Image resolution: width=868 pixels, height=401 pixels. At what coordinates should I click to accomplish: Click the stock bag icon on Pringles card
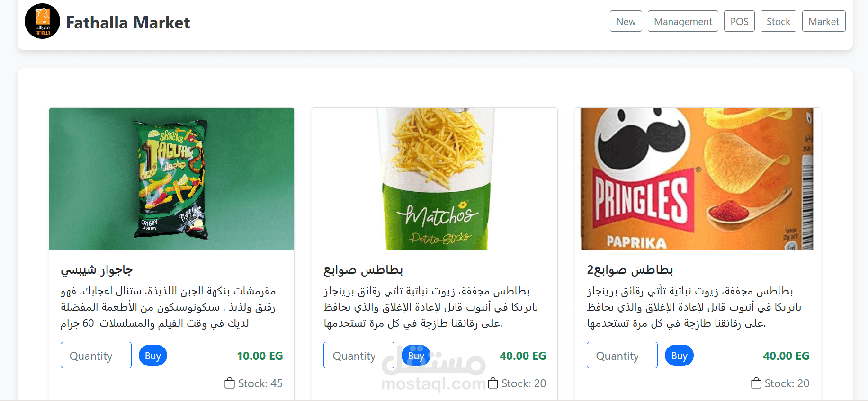click(756, 383)
